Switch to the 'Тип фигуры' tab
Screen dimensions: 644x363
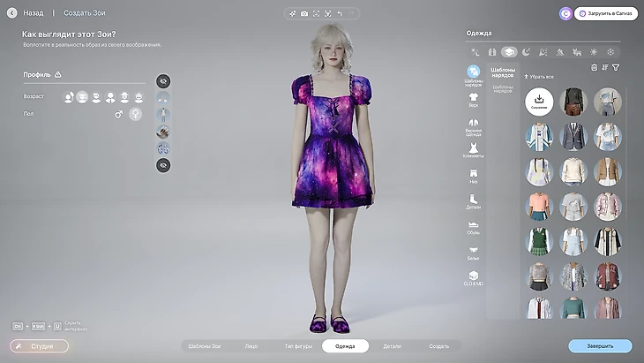coord(296,346)
